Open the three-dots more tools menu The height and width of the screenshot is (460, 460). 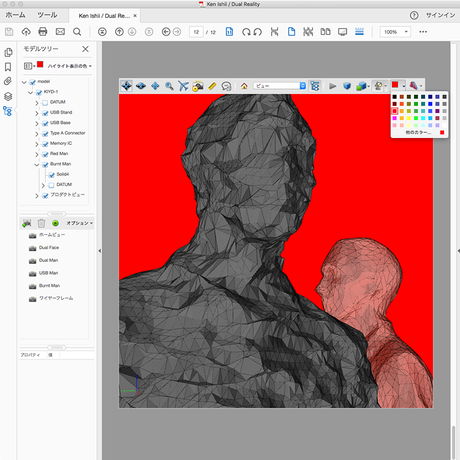(423, 32)
